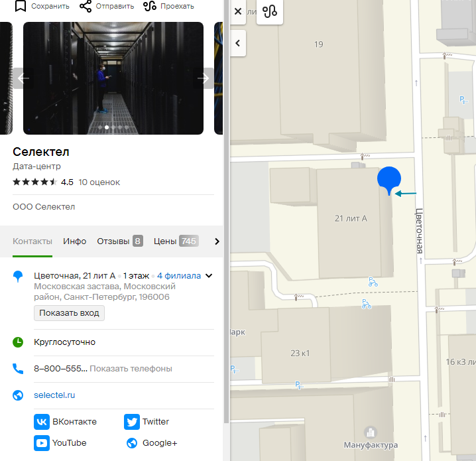Image resolution: width=476 pixels, height=461 pixels.
Task: Show previous photo in the gallery
Action: tap(23, 78)
